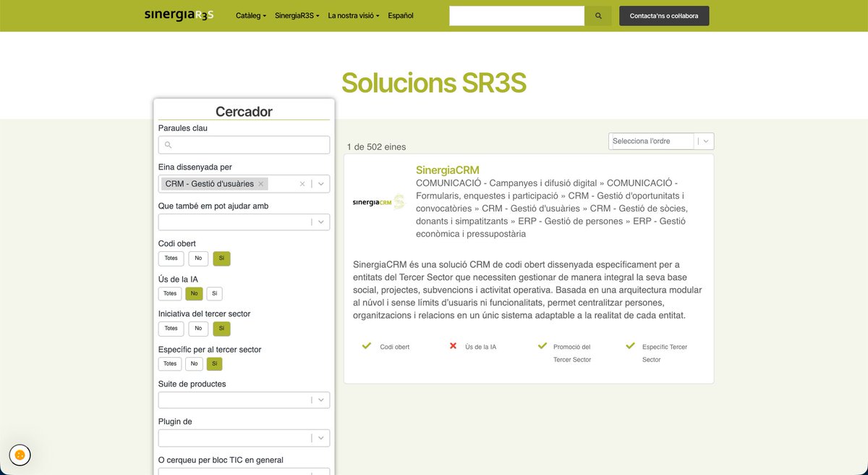Select 'Totes' under Iniciativa del tercer sector
Viewport: 868px width, 475px height.
coord(171,329)
